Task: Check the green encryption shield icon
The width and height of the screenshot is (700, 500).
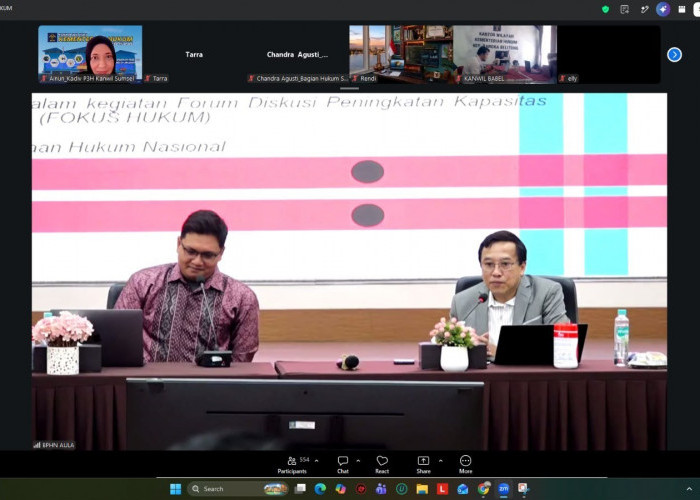Action: pyautogui.click(x=605, y=9)
